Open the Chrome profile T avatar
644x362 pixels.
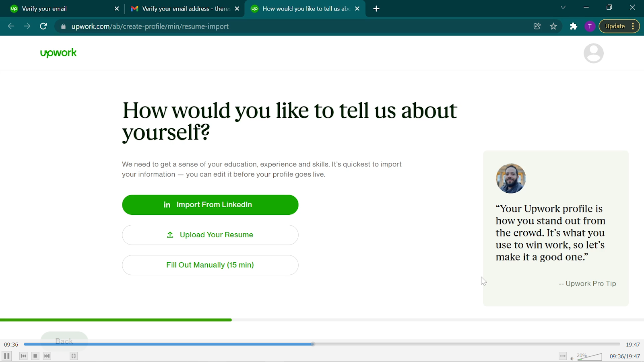(590, 26)
